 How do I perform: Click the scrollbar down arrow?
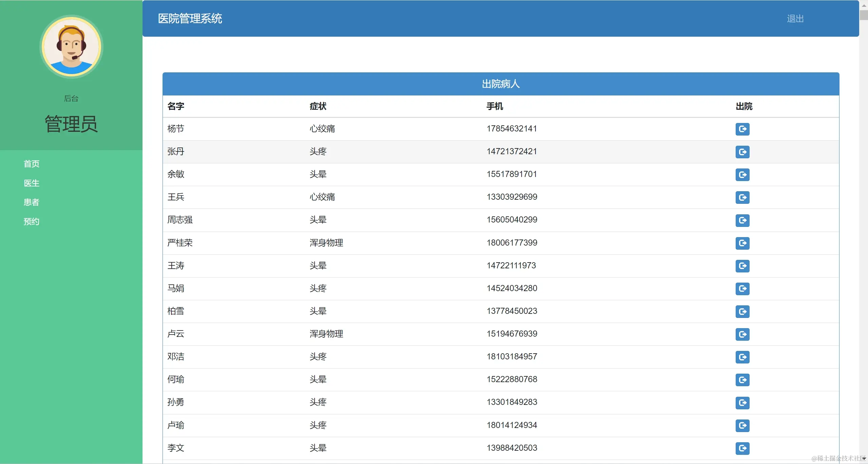pos(864,459)
